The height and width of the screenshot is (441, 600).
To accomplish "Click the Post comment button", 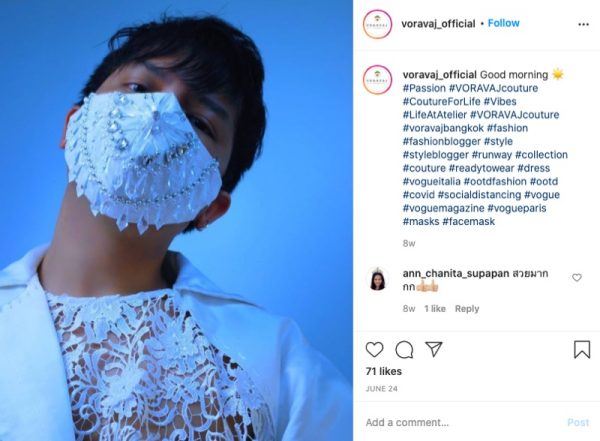I will point(578,422).
